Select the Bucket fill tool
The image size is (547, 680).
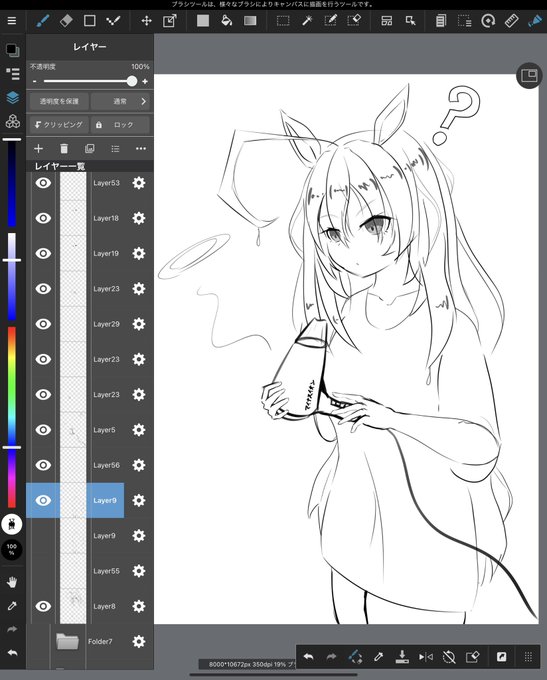pos(226,21)
